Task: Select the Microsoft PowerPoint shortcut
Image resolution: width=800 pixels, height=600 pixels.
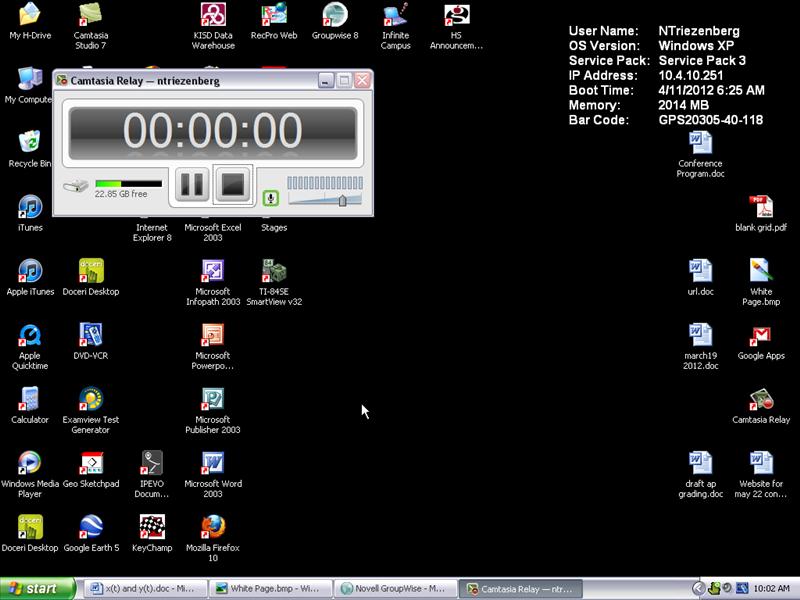Action: (213, 346)
